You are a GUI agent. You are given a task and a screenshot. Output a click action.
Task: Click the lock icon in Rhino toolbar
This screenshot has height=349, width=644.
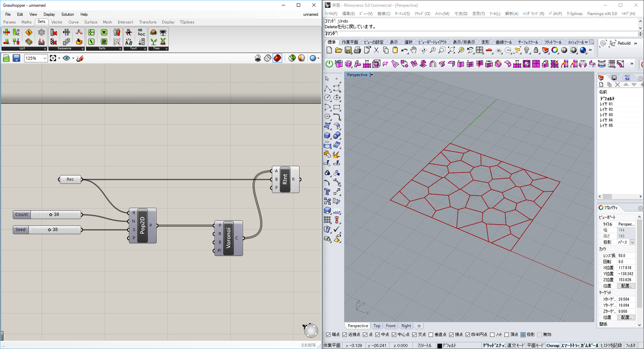[x=536, y=50]
